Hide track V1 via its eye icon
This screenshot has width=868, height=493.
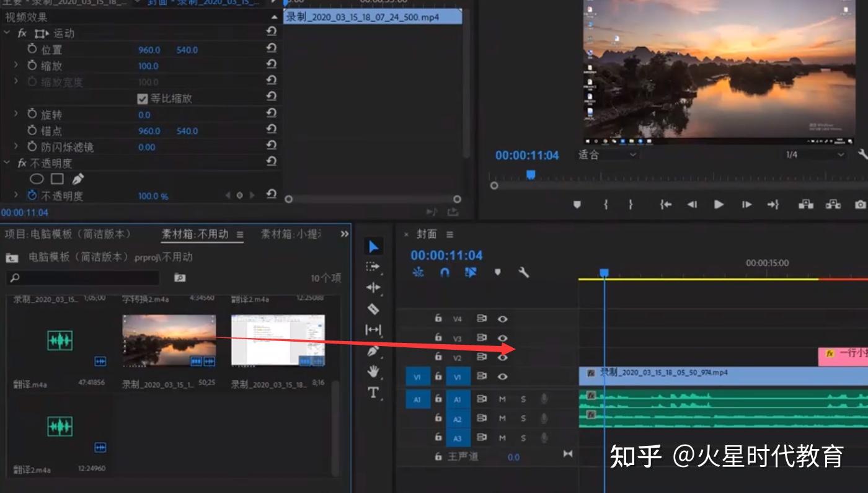[x=503, y=376]
